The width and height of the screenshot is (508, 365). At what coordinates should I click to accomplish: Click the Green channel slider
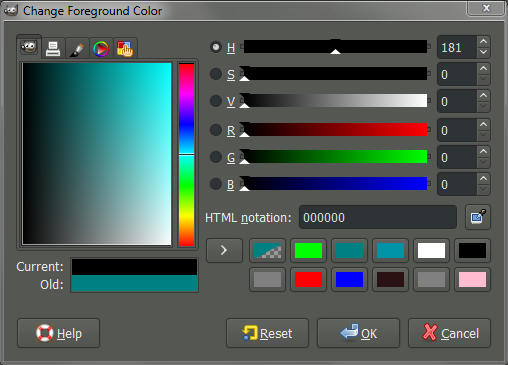pyautogui.click(x=335, y=157)
